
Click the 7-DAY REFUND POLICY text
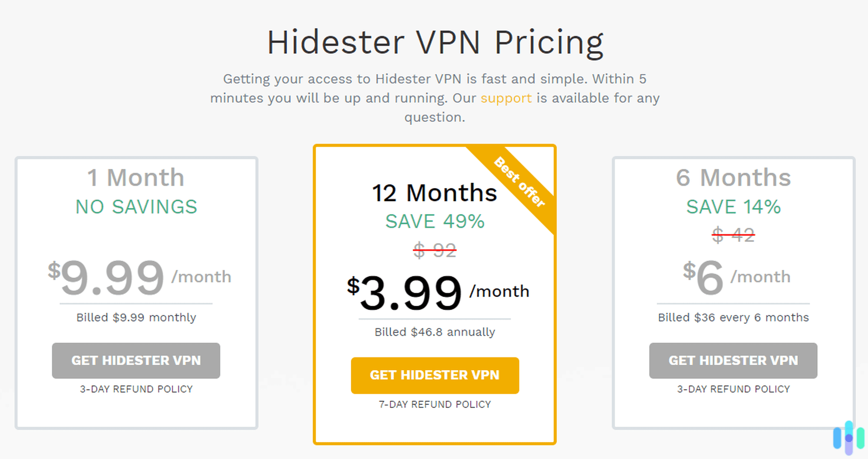[x=434, y=404]
